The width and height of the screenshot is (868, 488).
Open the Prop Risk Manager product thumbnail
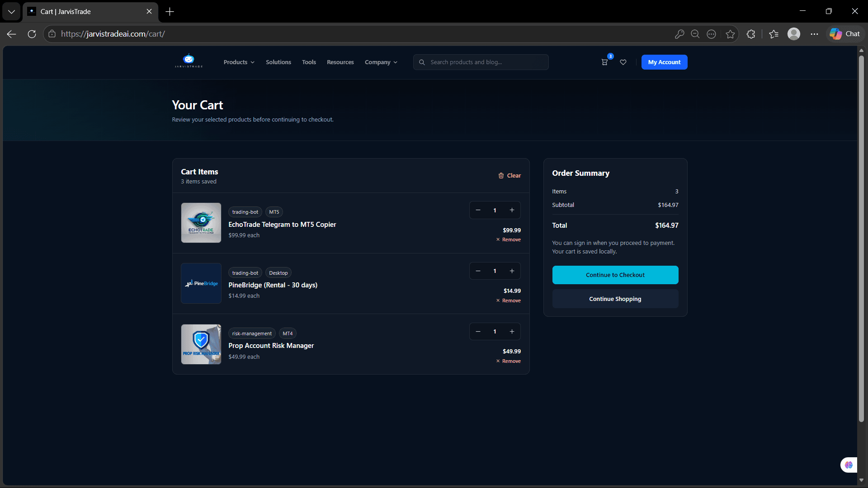201,344
